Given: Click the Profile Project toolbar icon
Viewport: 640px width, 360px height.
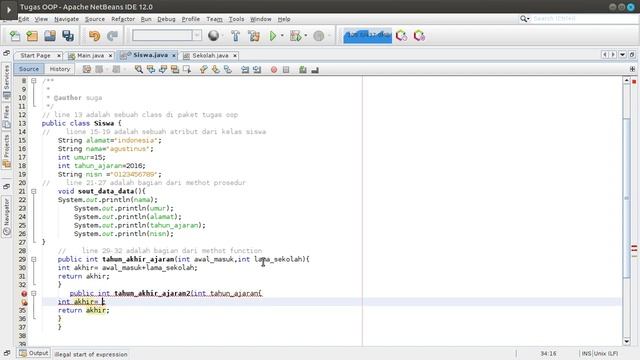Looking at the screenshot, I should (318, 36).
